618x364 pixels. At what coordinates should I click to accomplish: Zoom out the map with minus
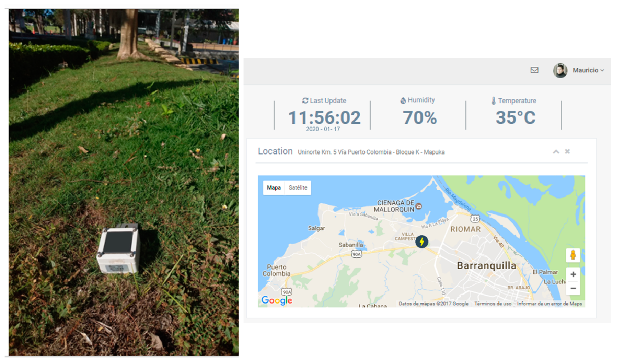[x=573, y=288]
